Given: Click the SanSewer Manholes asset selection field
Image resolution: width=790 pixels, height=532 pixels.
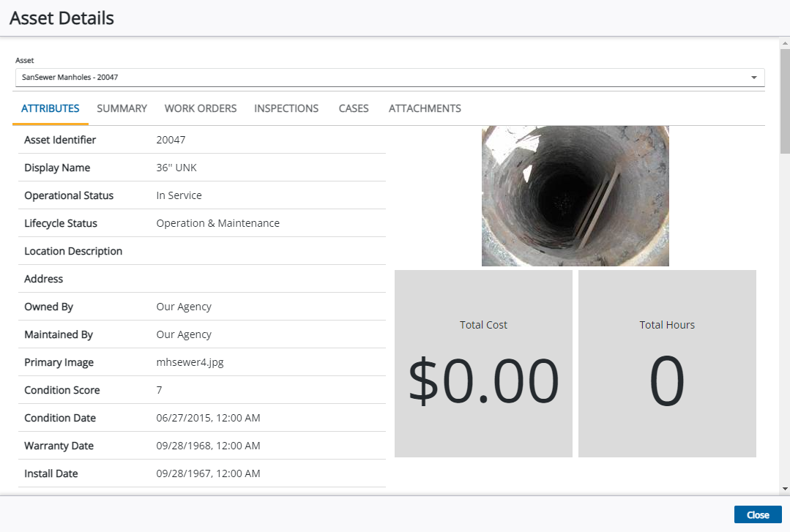Looking at the screenshot, I should 381,77.
